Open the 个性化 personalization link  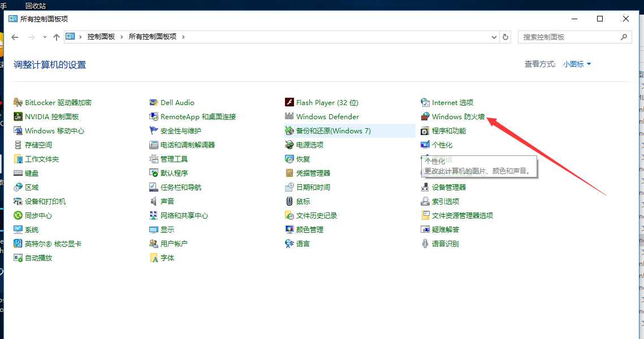pyautogui.click(x=442, y=145)
